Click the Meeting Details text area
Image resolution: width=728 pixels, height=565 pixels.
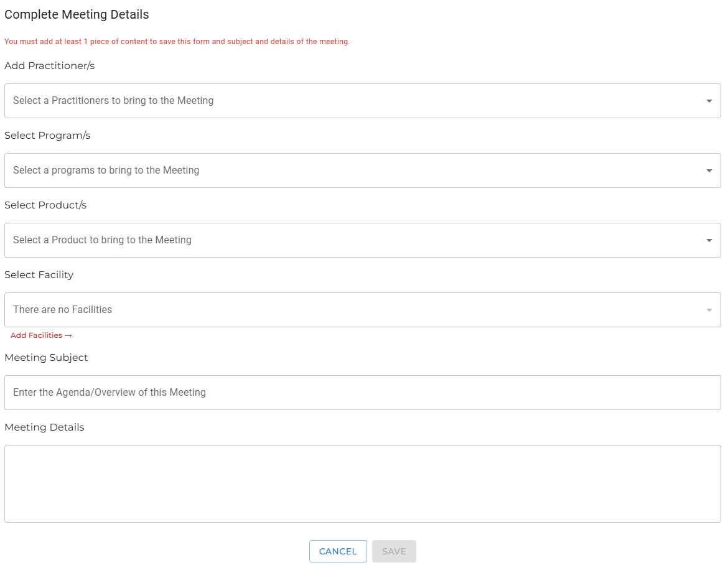(x=363, y=483)
